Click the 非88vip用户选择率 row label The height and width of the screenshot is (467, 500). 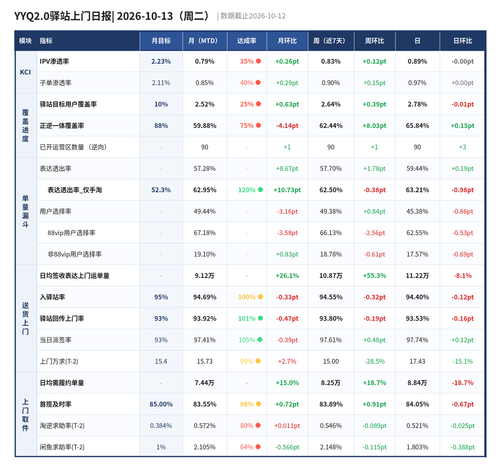(x=75, y=254)
